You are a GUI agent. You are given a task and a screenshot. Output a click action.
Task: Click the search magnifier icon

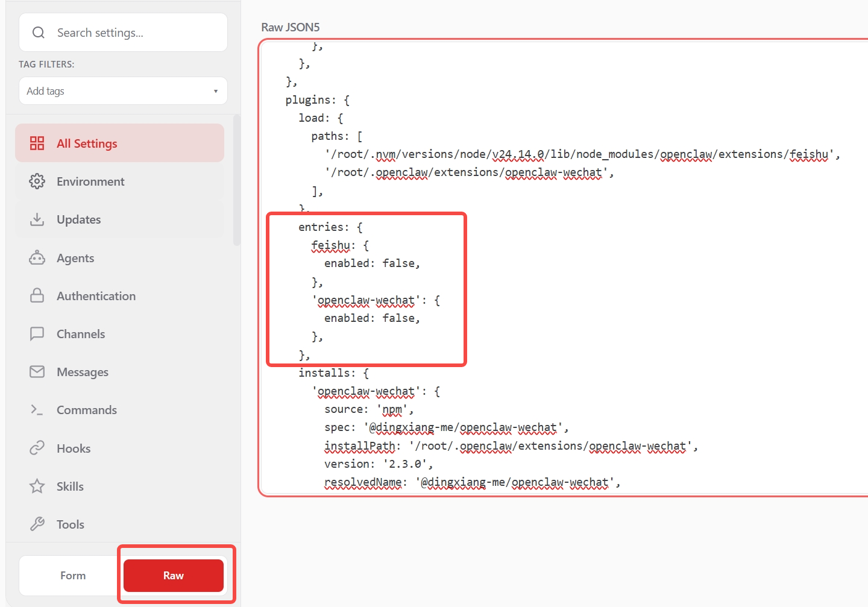[x=39, y=33]
